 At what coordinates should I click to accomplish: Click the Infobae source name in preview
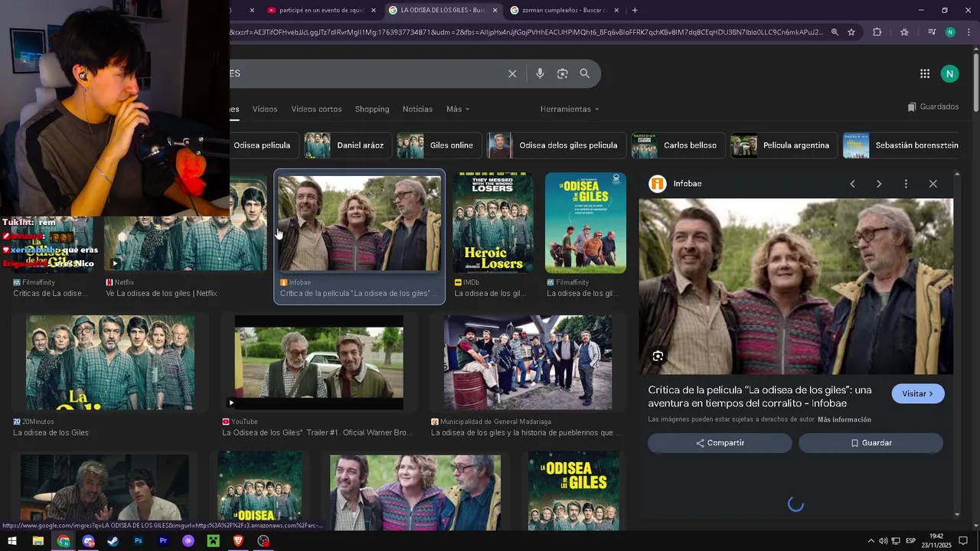[x=688, y=184]
